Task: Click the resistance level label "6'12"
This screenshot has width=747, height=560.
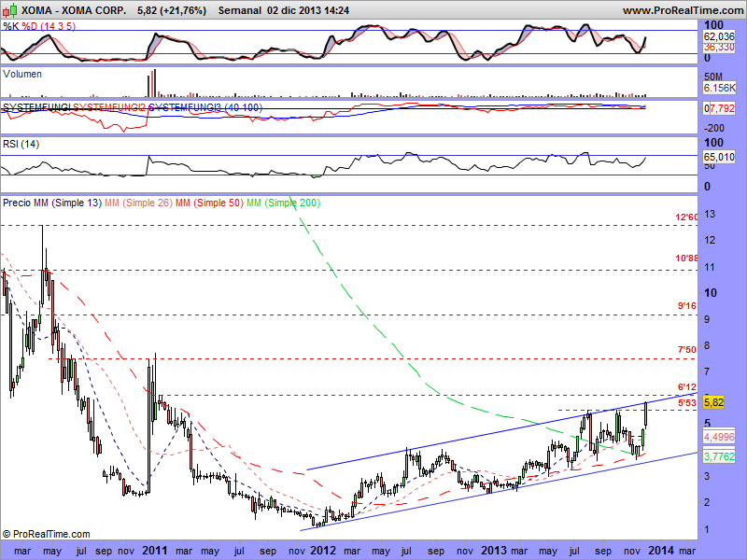Action: [x=687, y=386]
